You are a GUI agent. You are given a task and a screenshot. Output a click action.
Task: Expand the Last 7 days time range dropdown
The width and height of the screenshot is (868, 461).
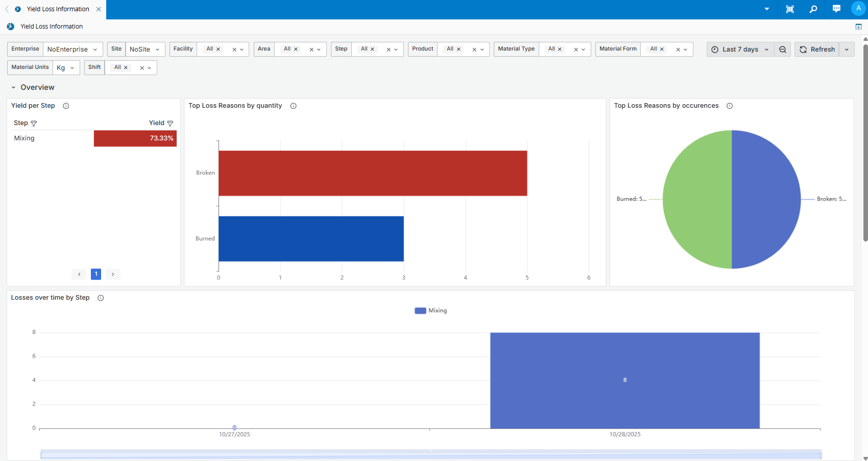pos(740,50)
